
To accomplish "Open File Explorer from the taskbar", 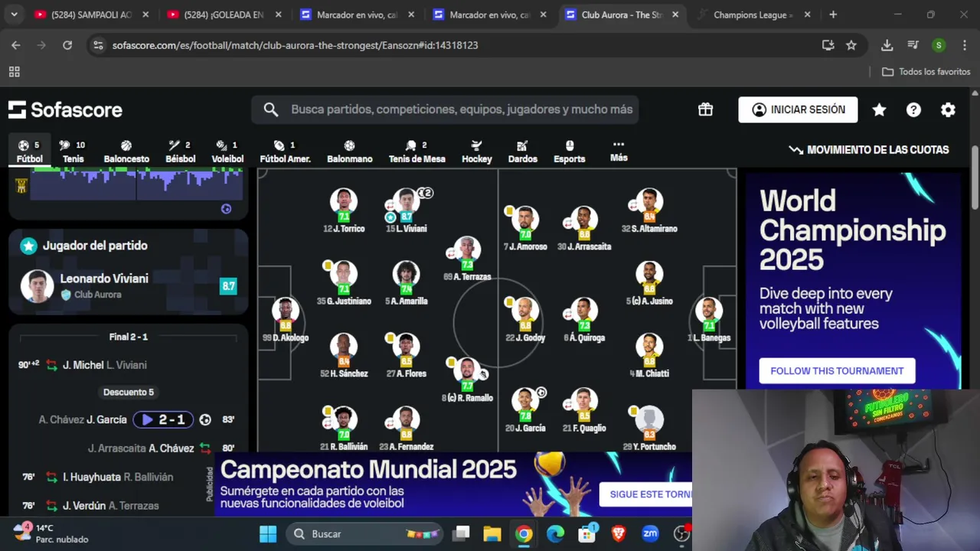I will [x=492, y=533].
